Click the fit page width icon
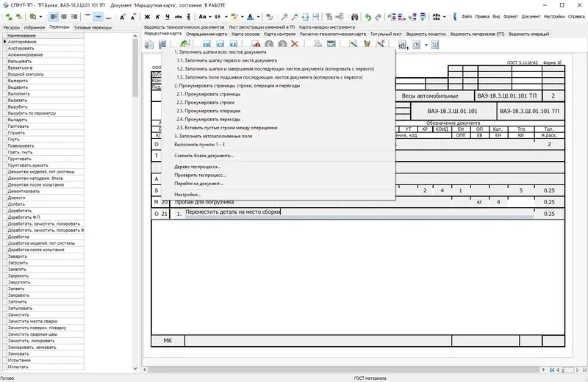The width and height of the screenshot is (588, 382). 305,17
